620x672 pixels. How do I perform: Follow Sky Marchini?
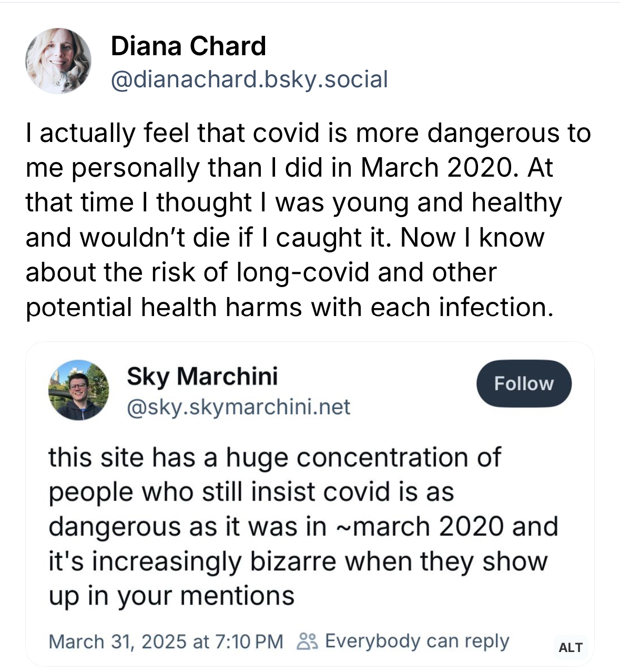[x=524, y=383]
